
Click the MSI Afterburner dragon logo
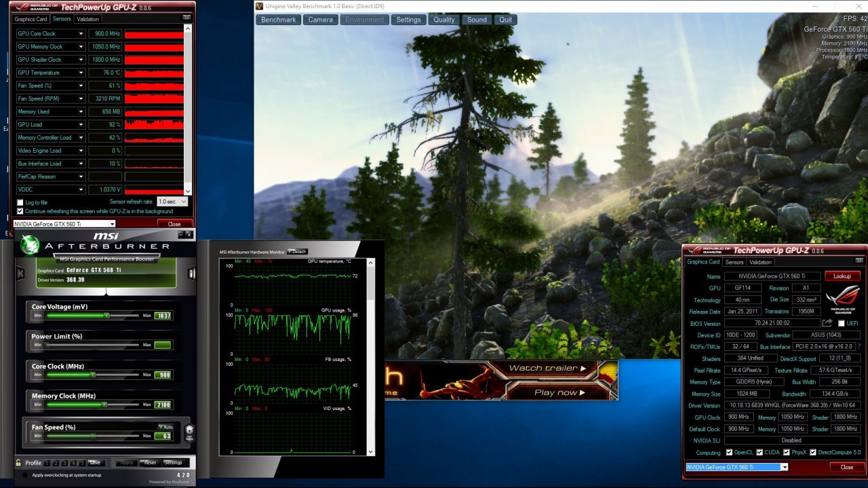[x=30, y=244]
